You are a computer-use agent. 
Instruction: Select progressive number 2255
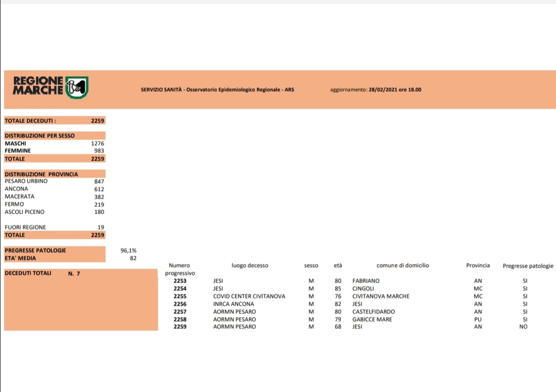(x=180, y=296)
